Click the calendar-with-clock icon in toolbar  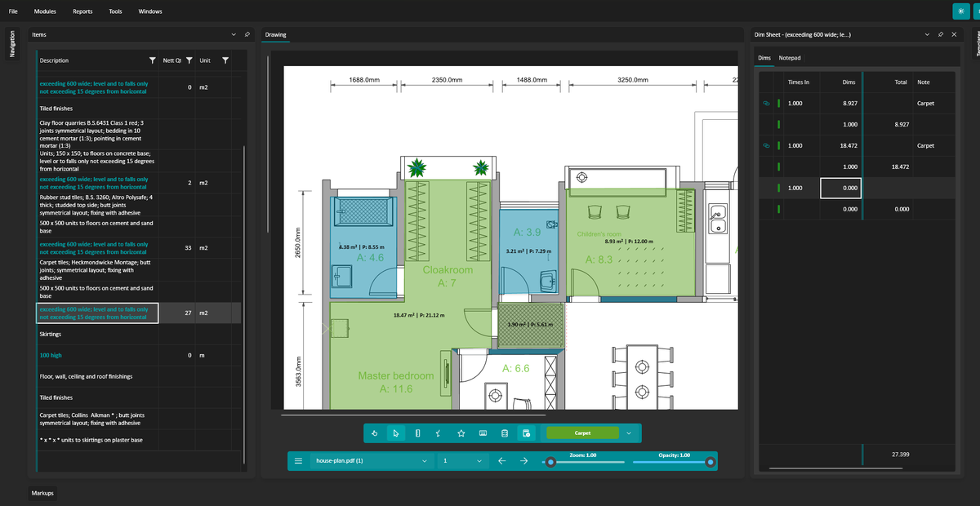527,433
